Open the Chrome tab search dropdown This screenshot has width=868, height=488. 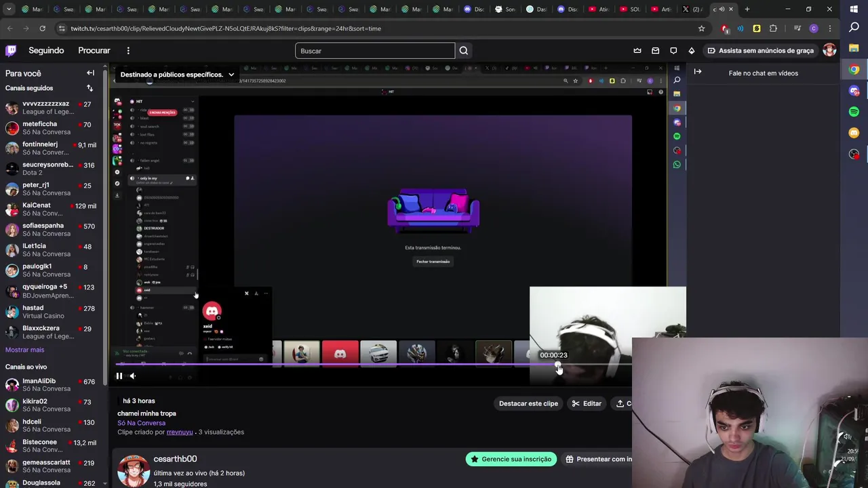point(9,9)
